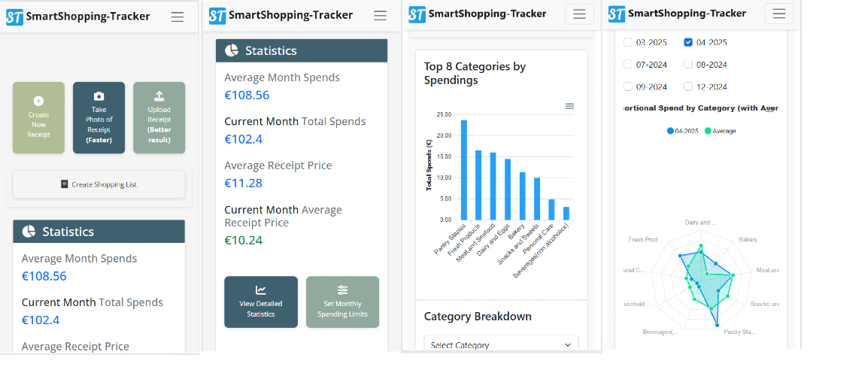
Task: Toggle Average series in radar legend
Action: (x=720, y=132)
